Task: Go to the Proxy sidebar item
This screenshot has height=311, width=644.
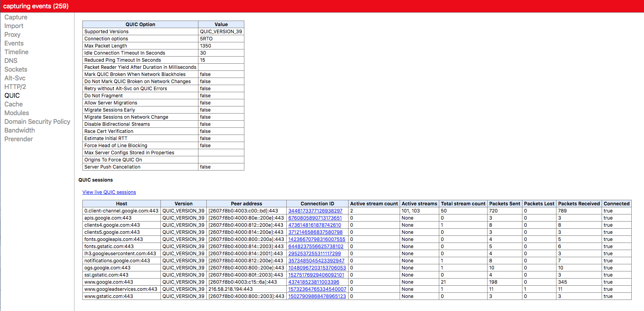Action: coord(12,35)
